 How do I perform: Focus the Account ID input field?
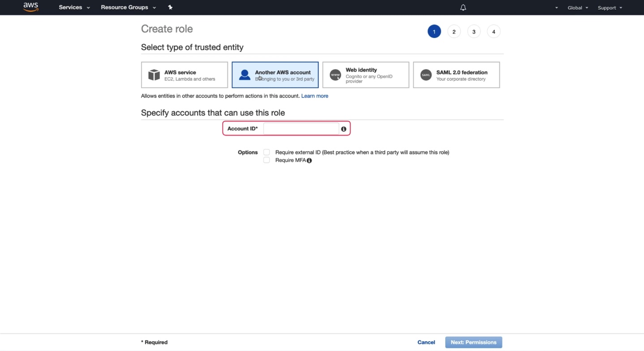coord(301,129)
